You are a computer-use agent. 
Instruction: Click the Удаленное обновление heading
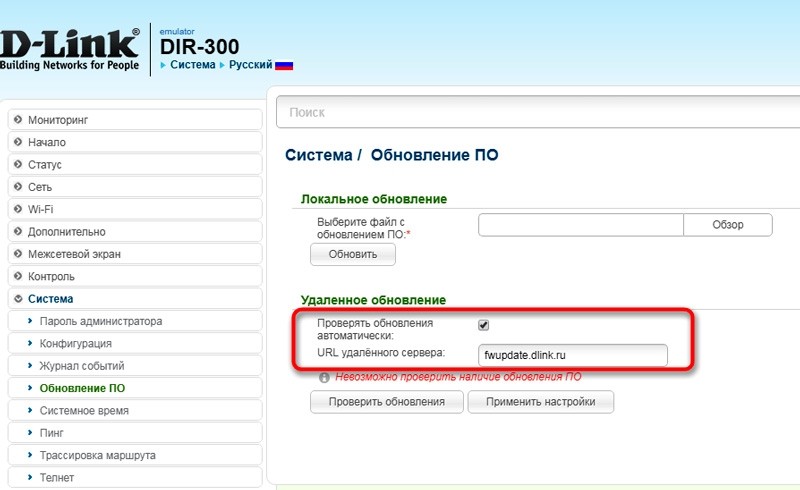coord(373,300)
